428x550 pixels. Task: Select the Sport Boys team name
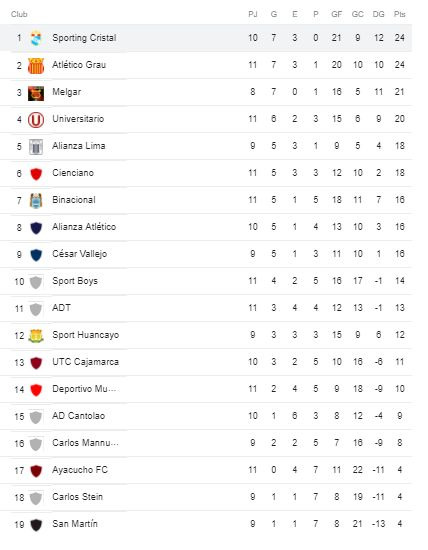click(x=75, y=281)
